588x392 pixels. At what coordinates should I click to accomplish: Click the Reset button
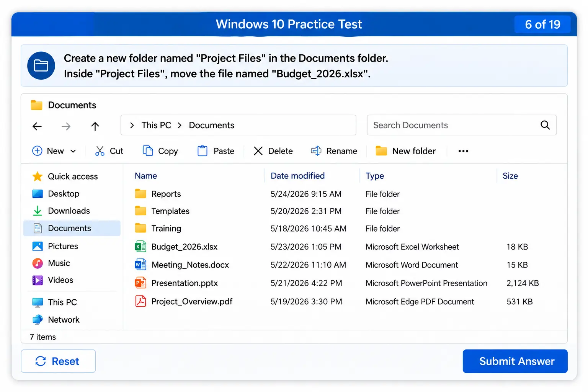(x=58, y=361)
